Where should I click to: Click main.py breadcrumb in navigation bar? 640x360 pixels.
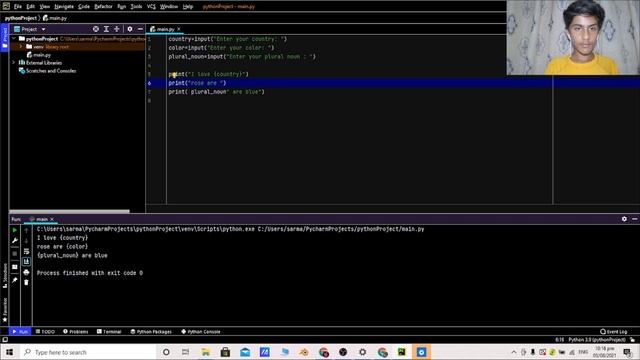[x=55, y=18]
